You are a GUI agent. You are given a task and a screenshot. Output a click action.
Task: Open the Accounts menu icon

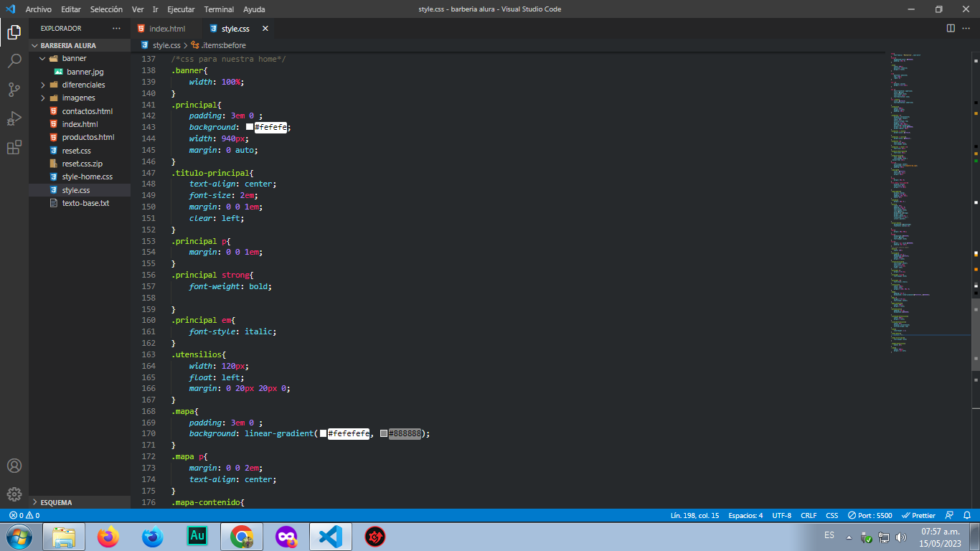(14, 466)
